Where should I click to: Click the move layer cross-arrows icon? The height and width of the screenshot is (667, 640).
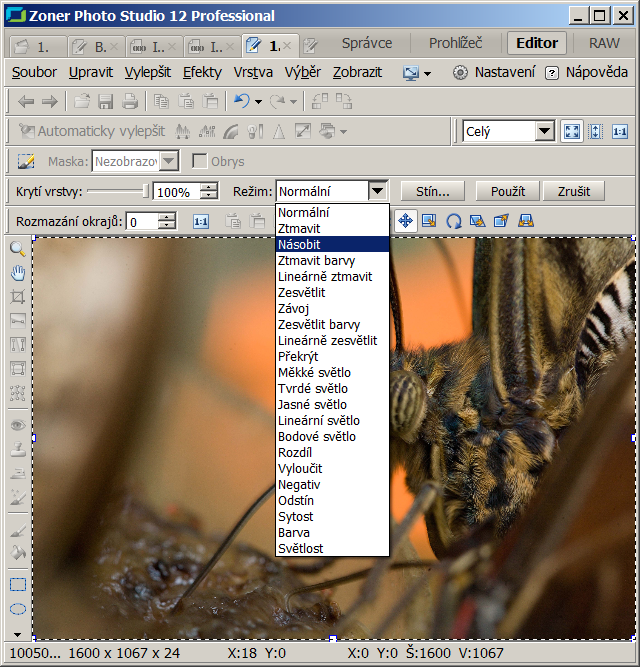click(x=406, y=221)
